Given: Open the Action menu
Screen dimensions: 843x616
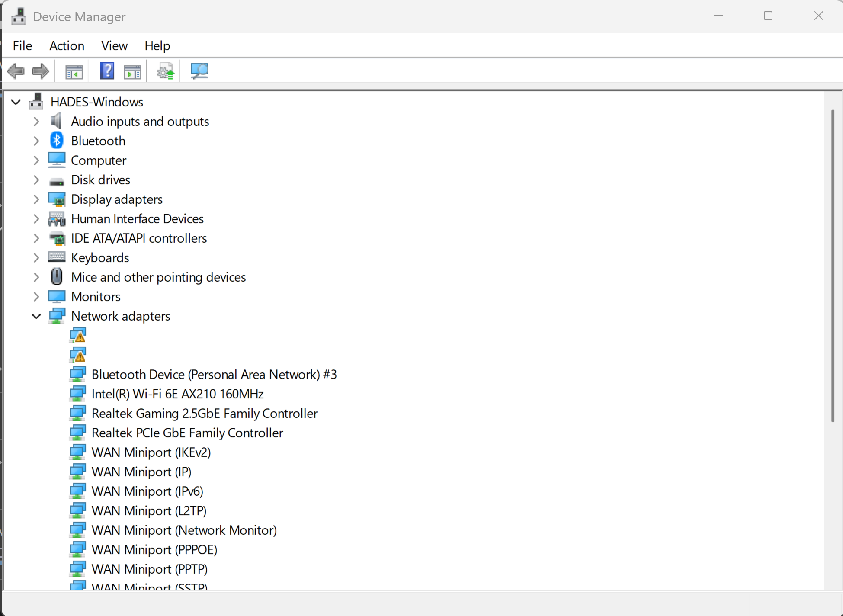Looking at the screenshot, I should coord(67,45).
